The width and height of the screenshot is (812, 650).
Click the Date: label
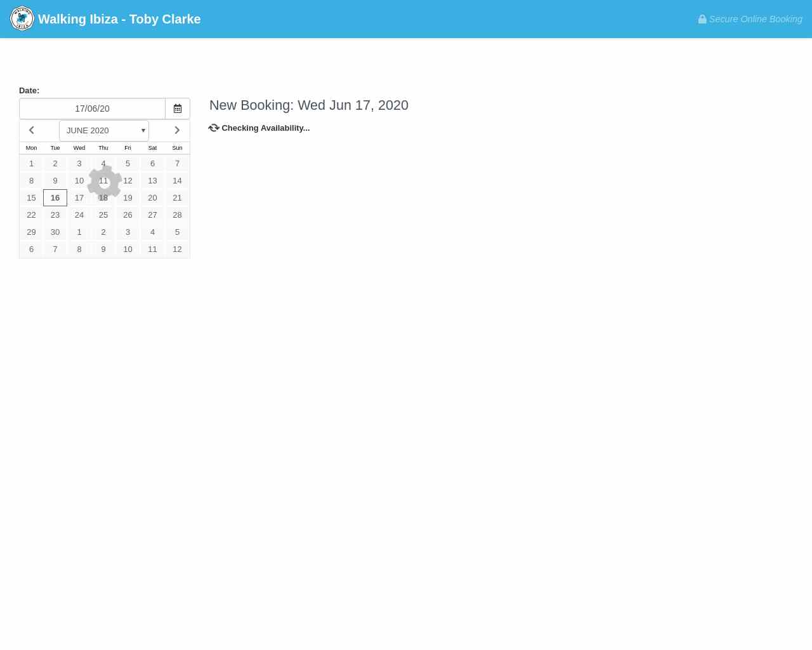click(x=29, y=91)
